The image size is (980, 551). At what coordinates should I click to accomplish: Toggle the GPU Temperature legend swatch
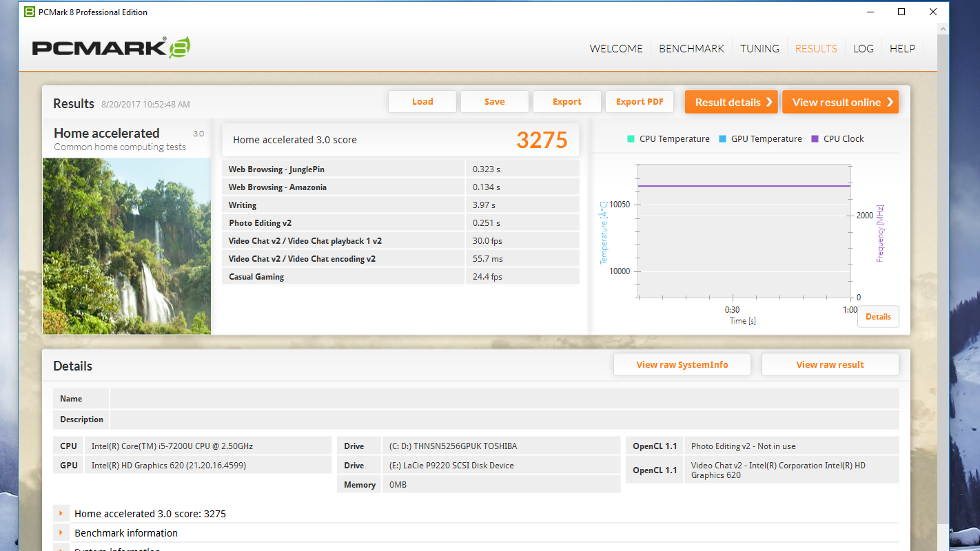tap(722, 138)
